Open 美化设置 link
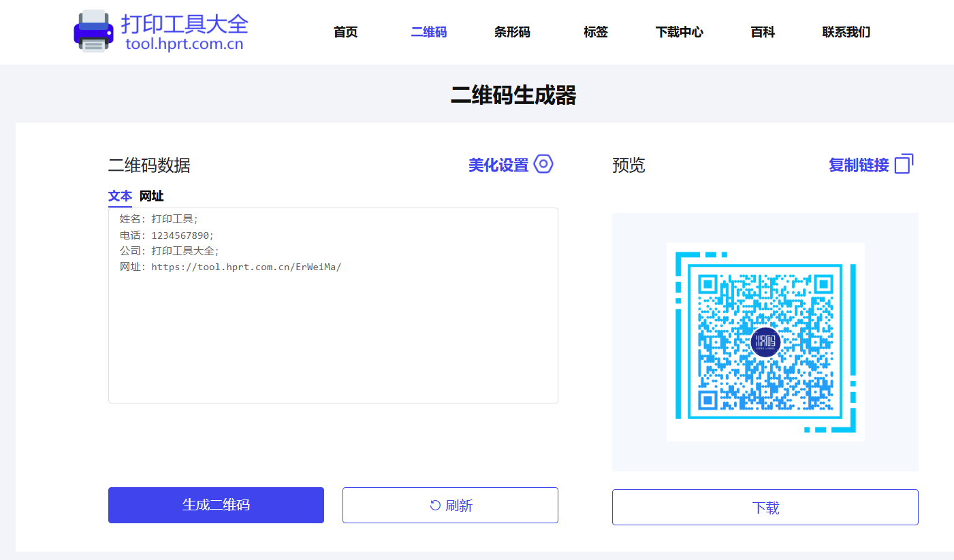The image size is (954, 560). [498, 165]
